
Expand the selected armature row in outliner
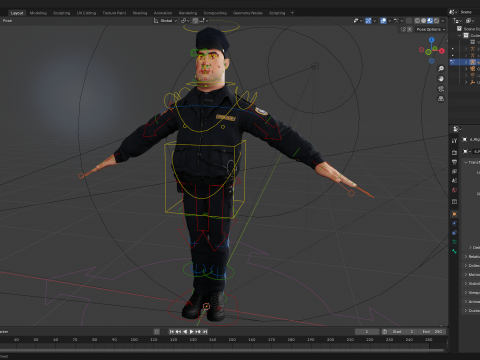466,62
